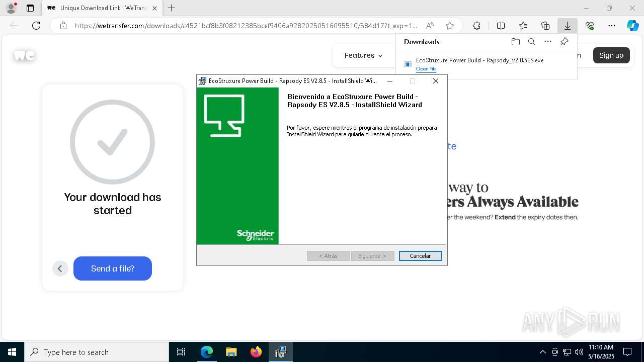644x362 pixels.
Task: Open Firefox from taskbar
Action: click(256, 352)
